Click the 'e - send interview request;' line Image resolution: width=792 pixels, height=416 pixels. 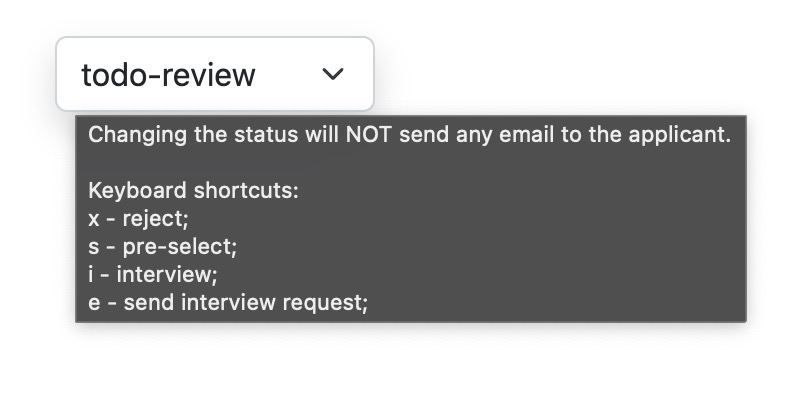pos(228,302)
